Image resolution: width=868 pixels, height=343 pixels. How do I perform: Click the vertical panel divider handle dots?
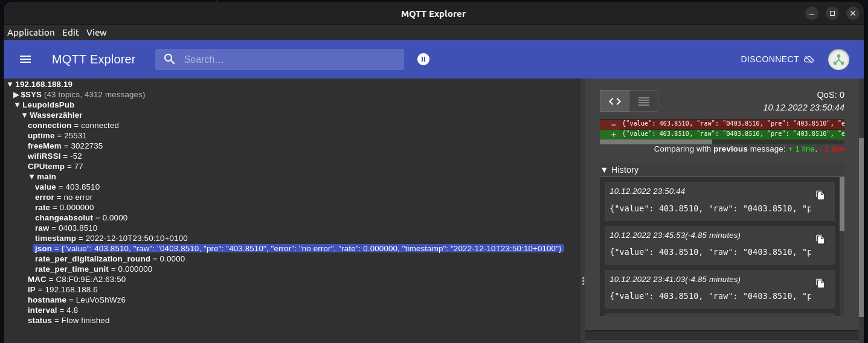coord(583,281)
